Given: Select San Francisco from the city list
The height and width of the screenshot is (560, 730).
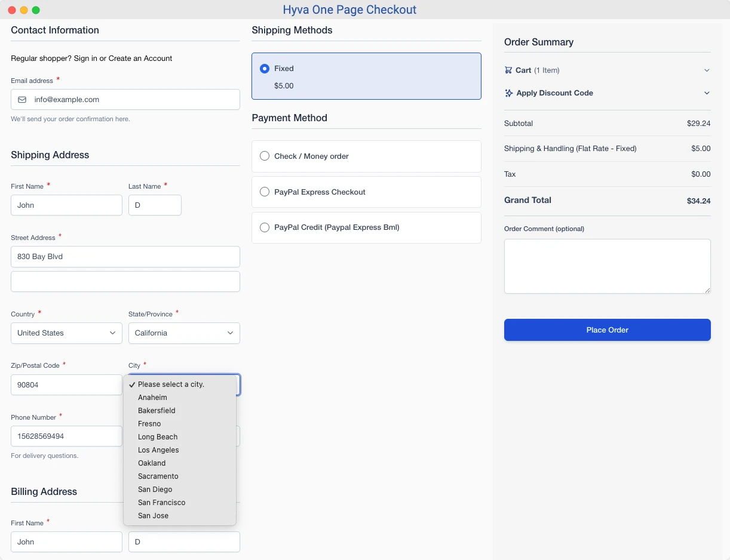Looking at the screenshot, I should click(x=161, y=502).
